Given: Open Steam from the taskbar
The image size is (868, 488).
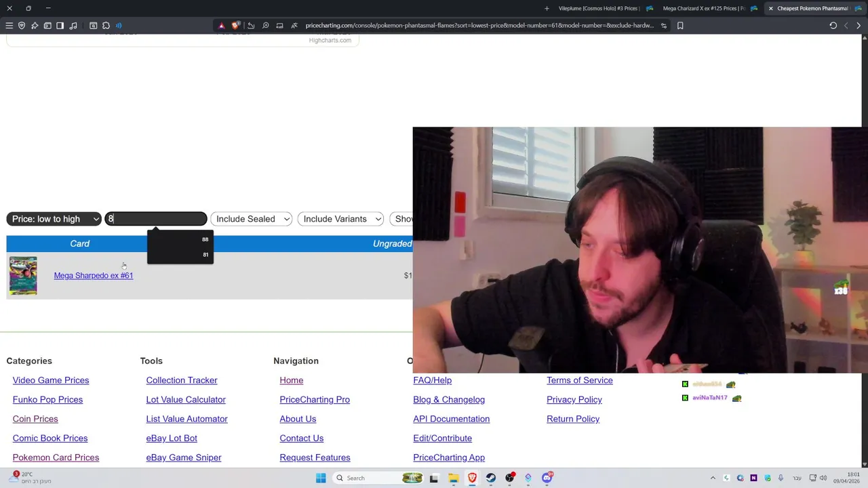Looking at the screenshot, I should tap(491, 478).
